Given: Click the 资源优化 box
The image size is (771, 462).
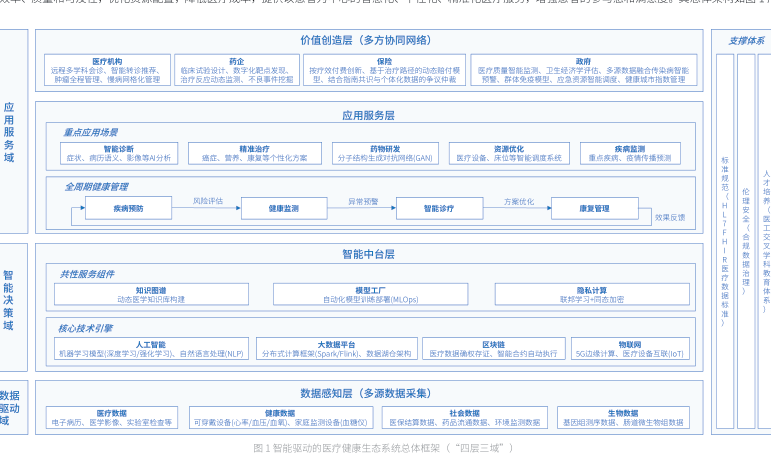Looking at the screenshot, I should pyautogui.click(x=509, y=153).
